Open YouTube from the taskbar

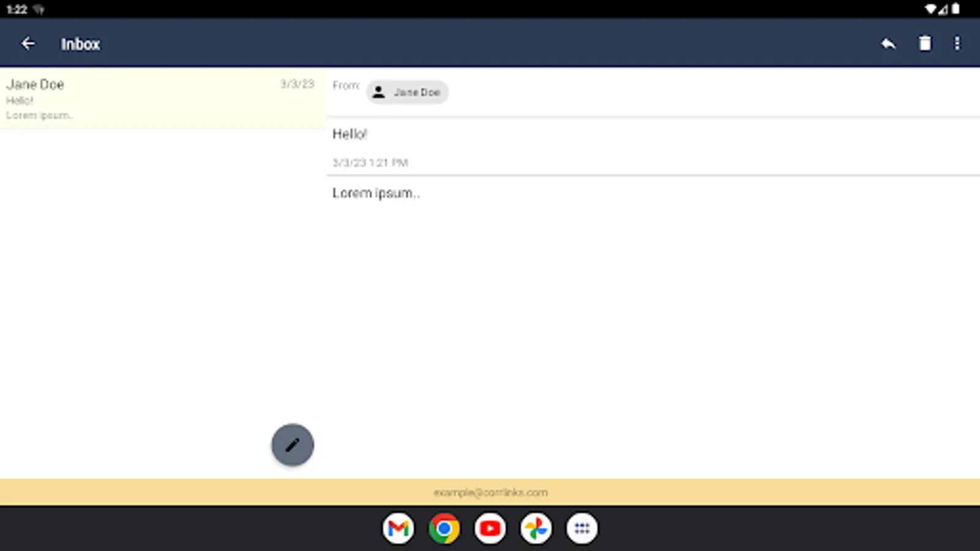click(x=490, y=528)
